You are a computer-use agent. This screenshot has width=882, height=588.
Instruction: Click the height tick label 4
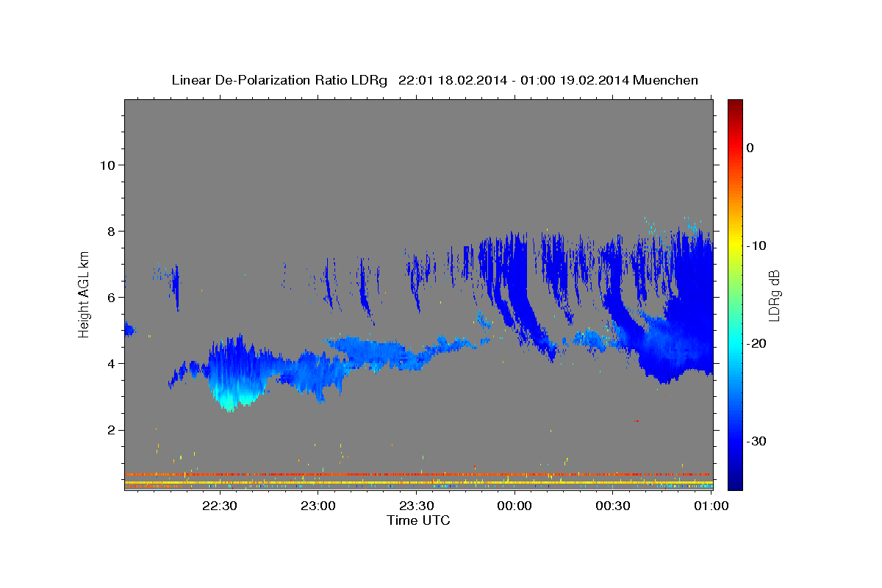click(111, 364)
